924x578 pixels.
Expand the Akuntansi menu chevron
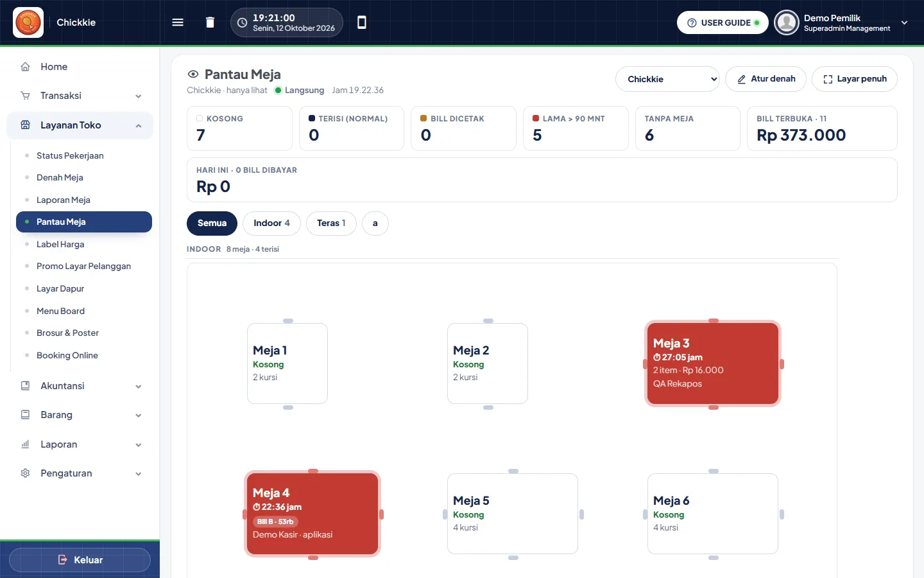(x=139, y=387)
